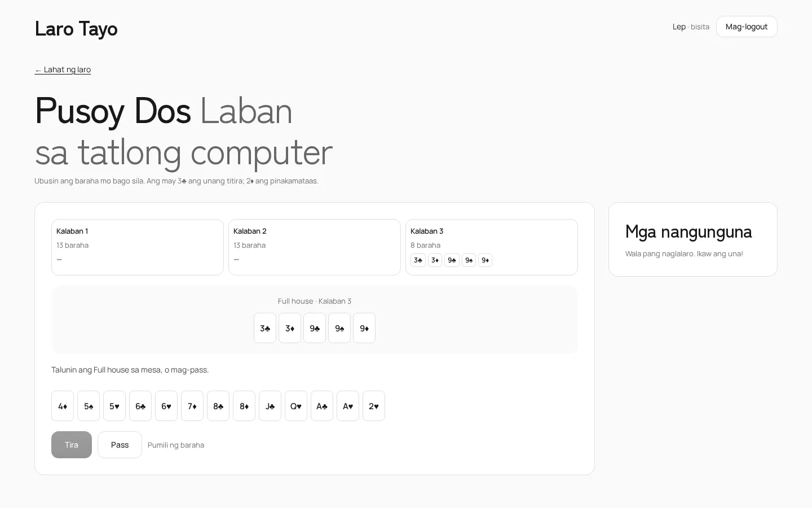
Task: Open the Laro Tayo home logo
Action: pyautogui.click(x=76, y=28)
